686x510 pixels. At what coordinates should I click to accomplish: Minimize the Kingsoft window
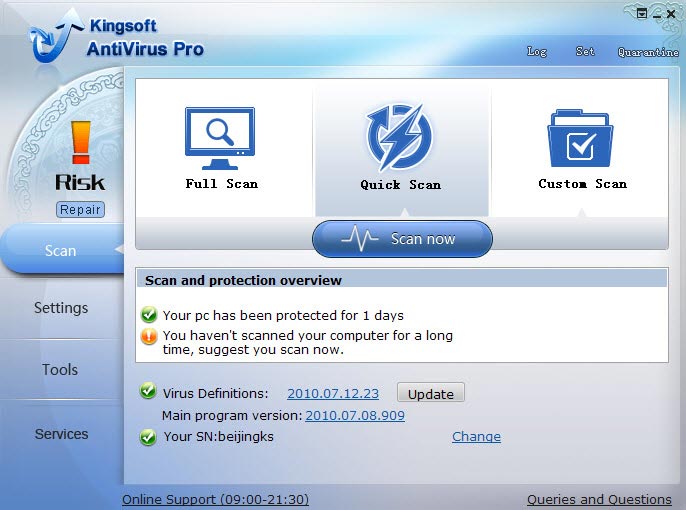click(x=657, y=15)
